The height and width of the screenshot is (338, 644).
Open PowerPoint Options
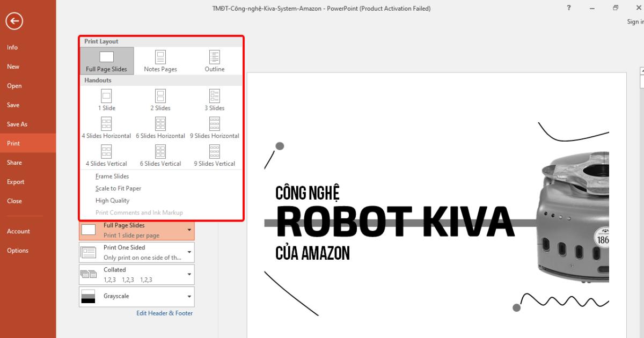click(28, 251)
